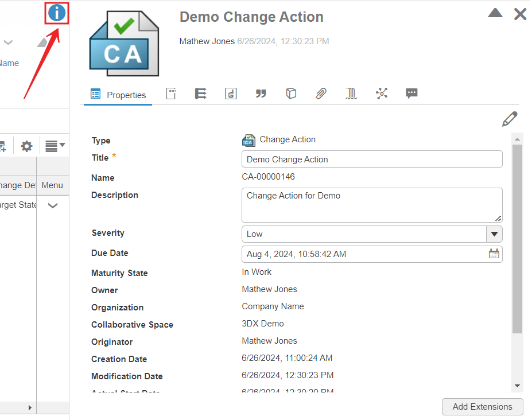Click the scrollbar up arrow
532x420 pixels.
point(517,139)
